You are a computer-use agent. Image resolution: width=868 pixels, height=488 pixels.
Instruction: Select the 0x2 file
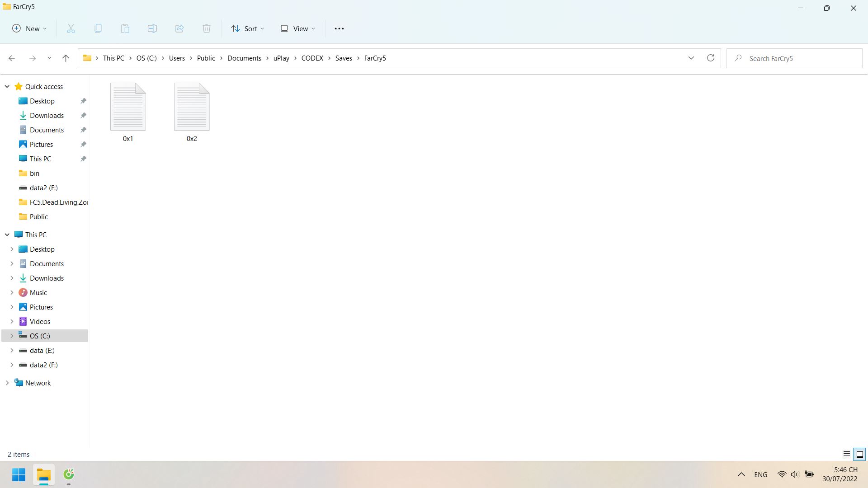tap(192, 113)
